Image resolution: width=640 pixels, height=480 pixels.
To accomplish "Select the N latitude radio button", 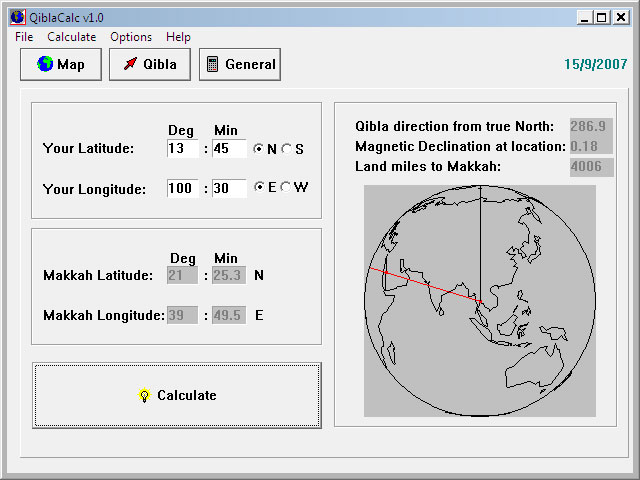I will 258,149.
